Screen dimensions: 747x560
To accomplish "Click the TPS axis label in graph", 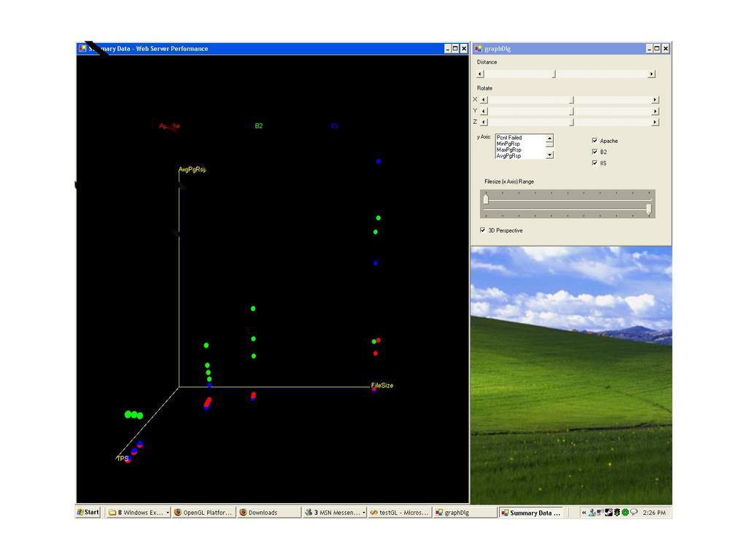I will click(123, 458).
